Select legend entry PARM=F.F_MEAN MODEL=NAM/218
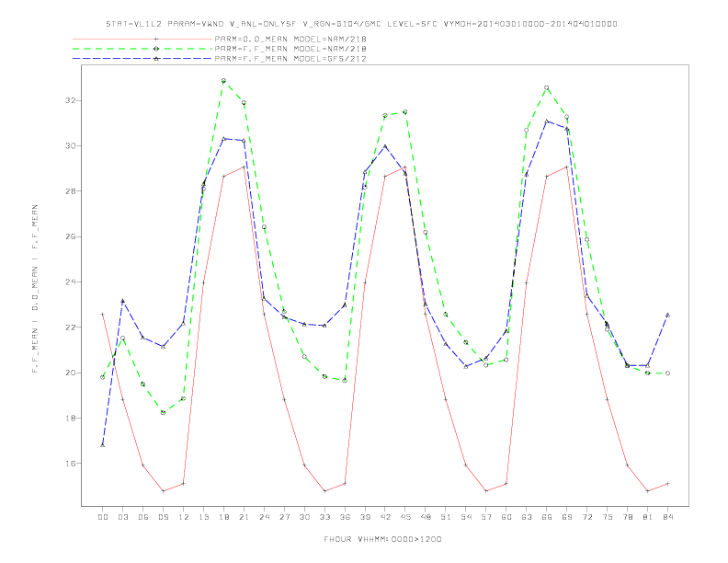This screenshot has height=563, width=728. pos(290,49)
